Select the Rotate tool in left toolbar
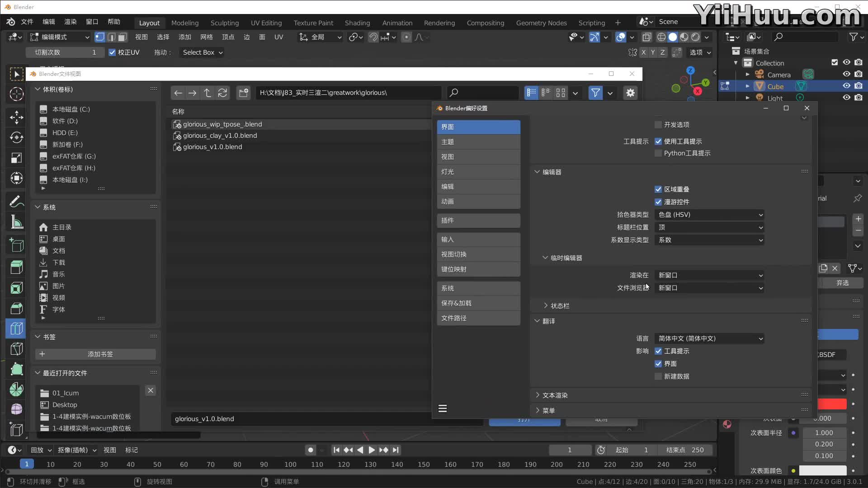Screen dimensions: 868x488 17,137
